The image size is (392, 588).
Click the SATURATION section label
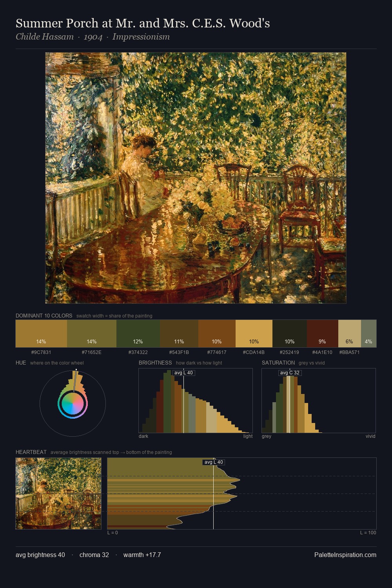[x=278, y=363]
